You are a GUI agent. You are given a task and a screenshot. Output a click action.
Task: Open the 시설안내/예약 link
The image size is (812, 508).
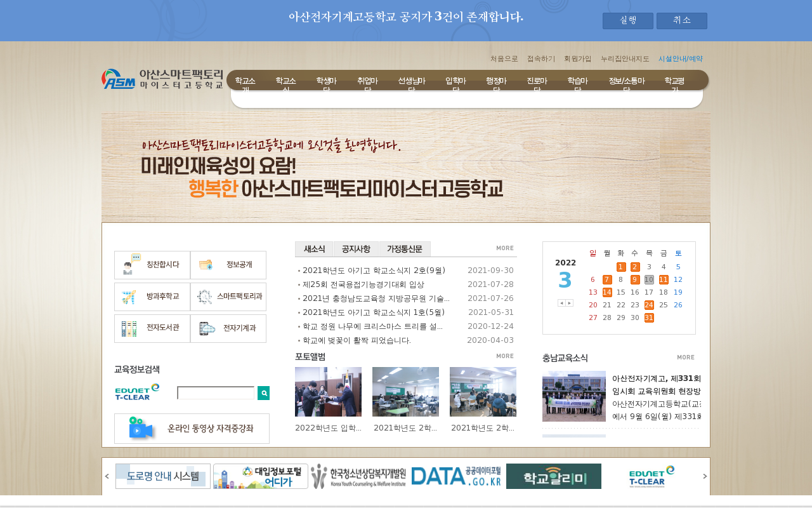tap(681, 58)
